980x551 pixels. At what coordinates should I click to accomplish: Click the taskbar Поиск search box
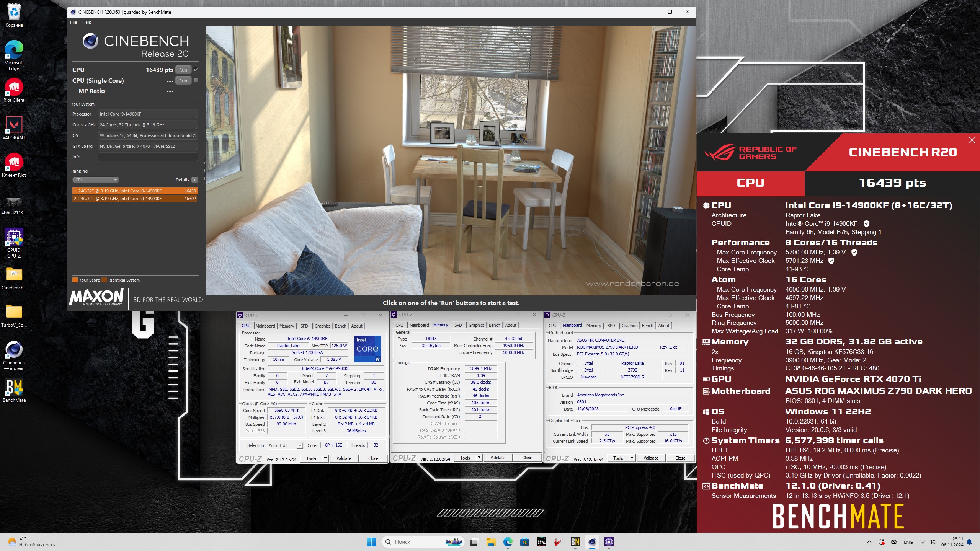click(423, 542)
